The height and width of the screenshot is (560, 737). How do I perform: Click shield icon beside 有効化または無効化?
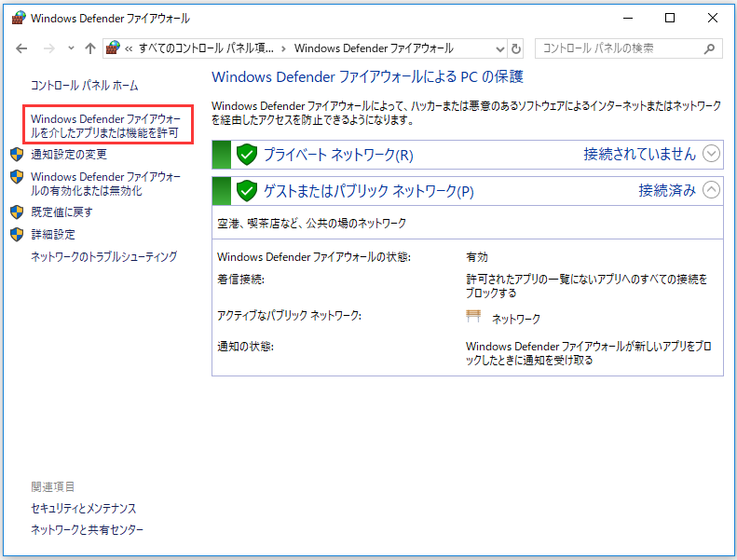(x=17, y=177)
